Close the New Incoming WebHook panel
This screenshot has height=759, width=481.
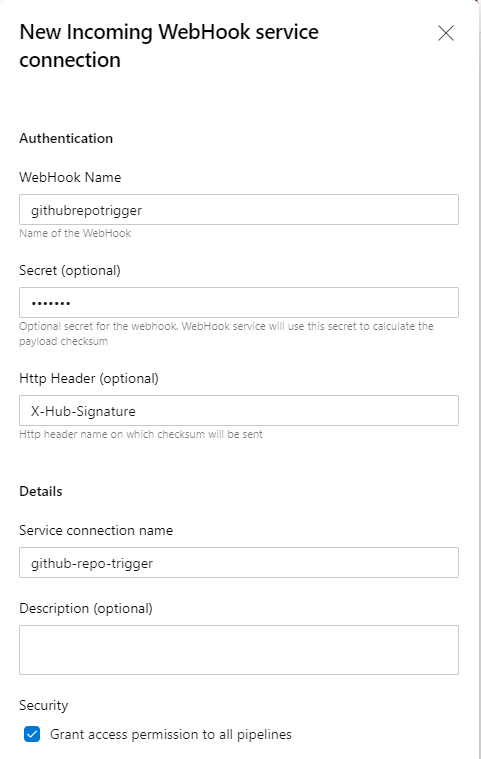pyautogui.click(x=446, y=33)
